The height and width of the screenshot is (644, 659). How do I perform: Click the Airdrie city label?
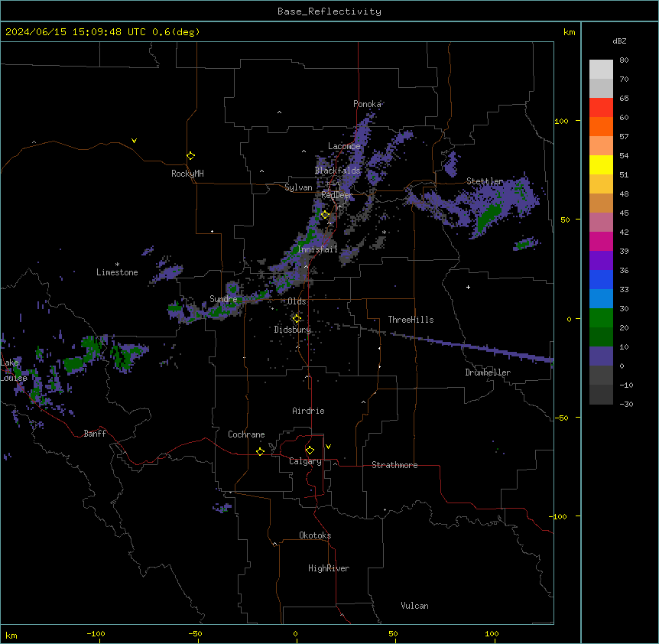click(x=308, y=411)
